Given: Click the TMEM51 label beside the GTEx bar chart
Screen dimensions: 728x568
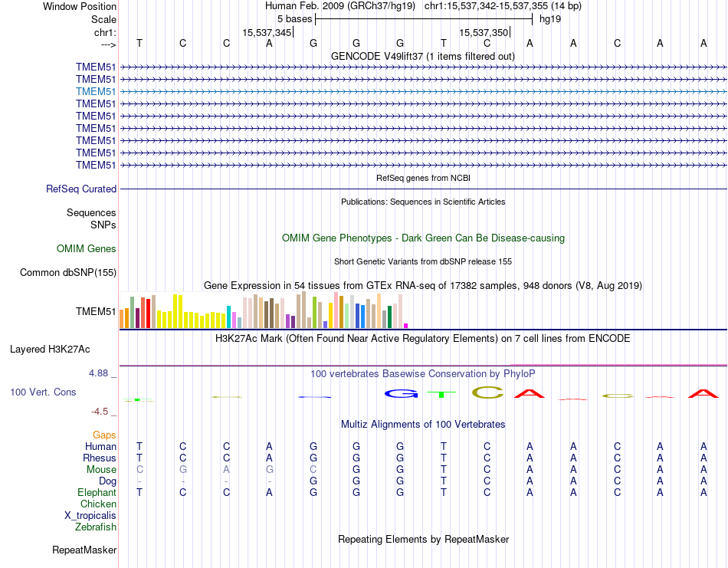Looking at the screenshot, I should tap(96, 312).
